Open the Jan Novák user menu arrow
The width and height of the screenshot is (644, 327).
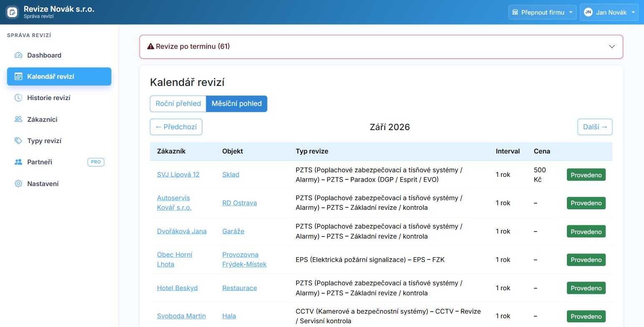pyautogui.click(x=633, y=13)
